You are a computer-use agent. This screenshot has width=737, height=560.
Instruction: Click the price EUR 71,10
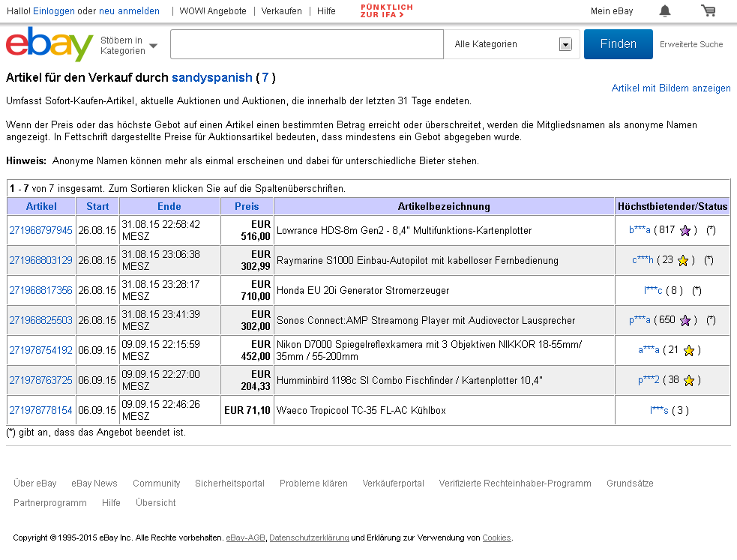[247, 411]
